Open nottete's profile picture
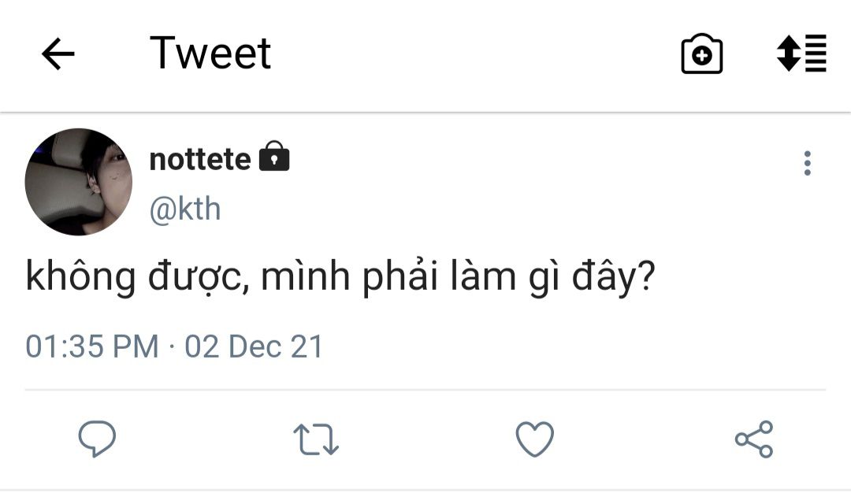Image resolution: width=851 pixels, height=504 pixels. tap(79, 182)
